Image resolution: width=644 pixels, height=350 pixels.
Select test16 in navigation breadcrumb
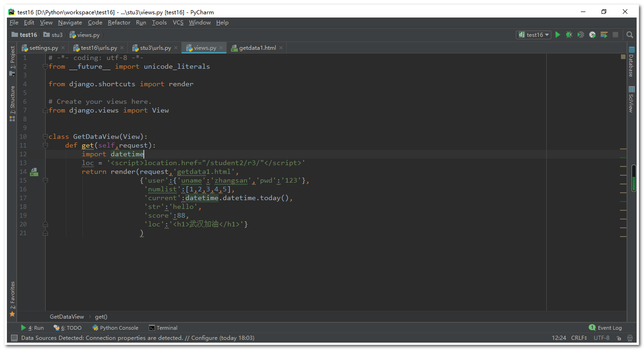pos(24,35)
